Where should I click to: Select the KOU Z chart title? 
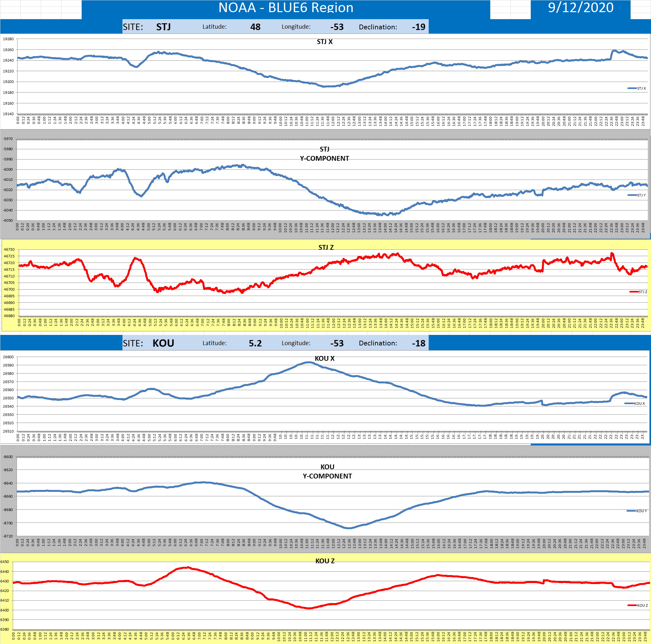click(325, 561)
